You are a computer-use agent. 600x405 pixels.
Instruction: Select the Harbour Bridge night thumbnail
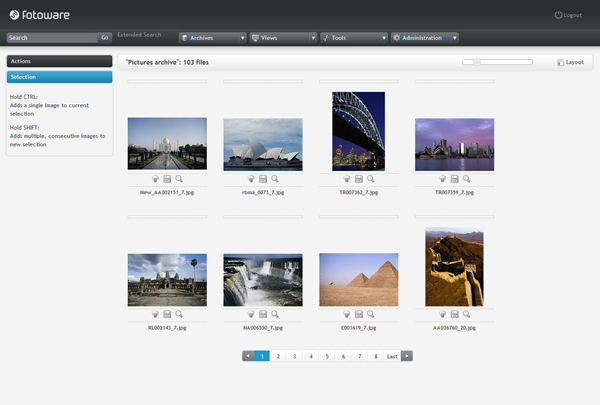359,131
